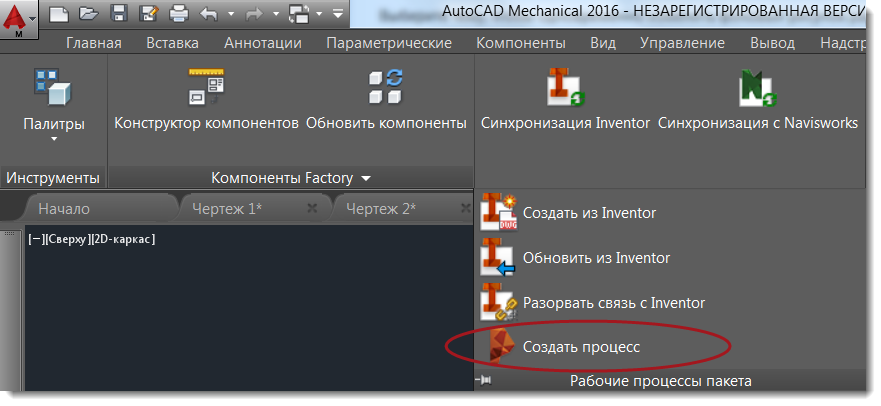Click the Workspace switcher icon in quick access
The image size is (881, 406).
pos(299,13)
